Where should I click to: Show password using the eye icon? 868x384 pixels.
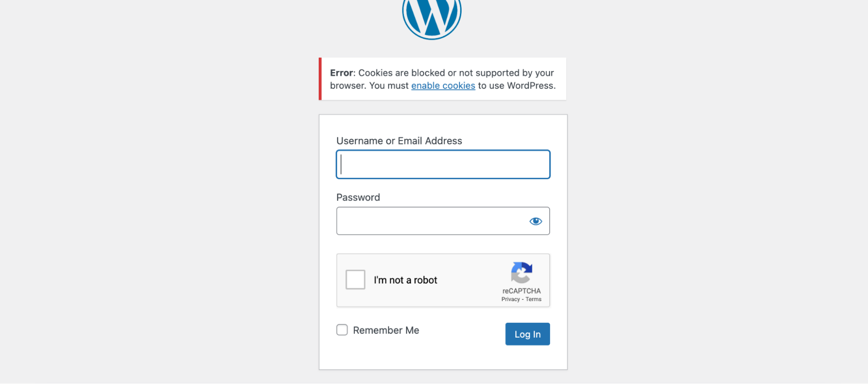(535, 221)
